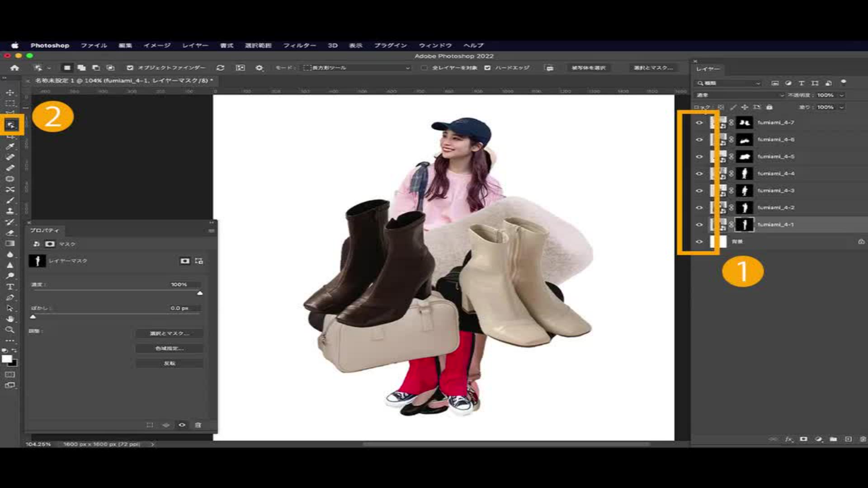Click the trash icon in Properties panel
This screenshot has height=488, width=868.
(198, 425)
